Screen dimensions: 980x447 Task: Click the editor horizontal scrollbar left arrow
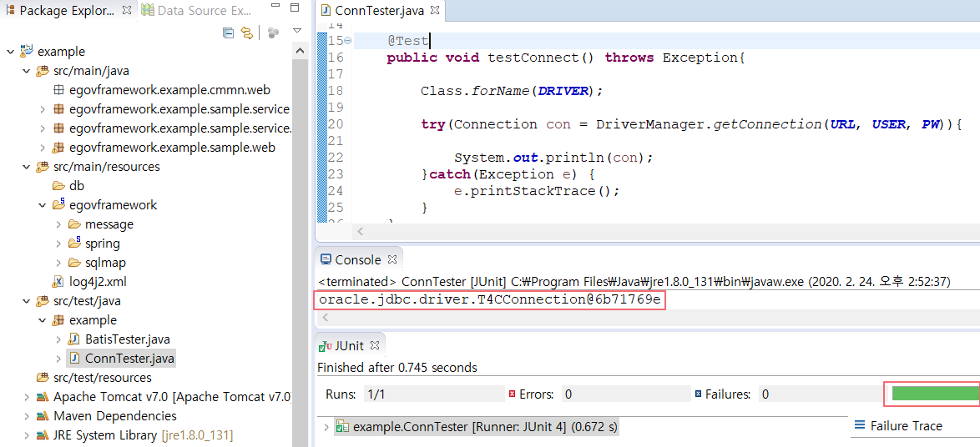tap(360, 232)
